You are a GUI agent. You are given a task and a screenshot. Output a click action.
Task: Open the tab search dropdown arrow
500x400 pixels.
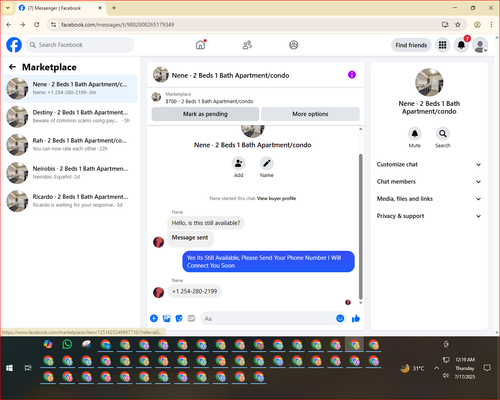pyautogui.click(x=8, y=8)
